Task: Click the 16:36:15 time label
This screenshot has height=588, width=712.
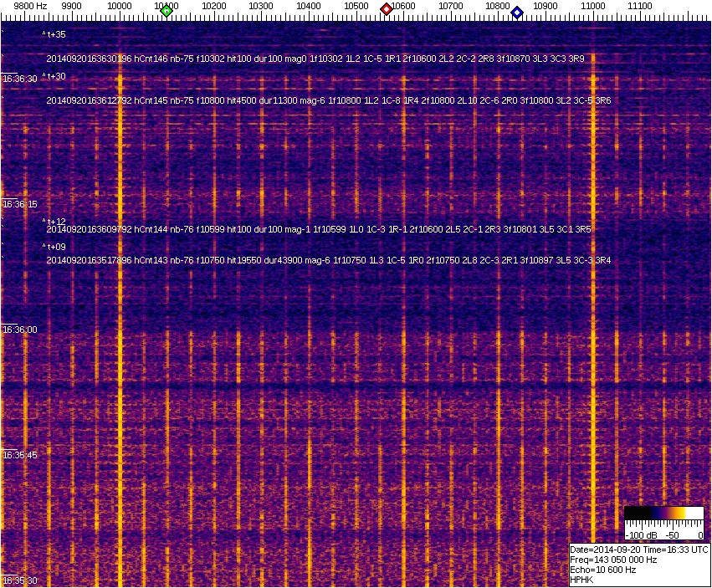Action: pyautogui.click(x=20, y=204)
